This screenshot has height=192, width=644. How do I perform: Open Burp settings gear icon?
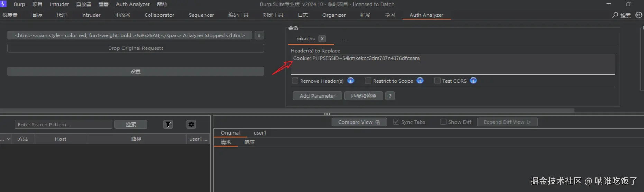coord(639,15)
